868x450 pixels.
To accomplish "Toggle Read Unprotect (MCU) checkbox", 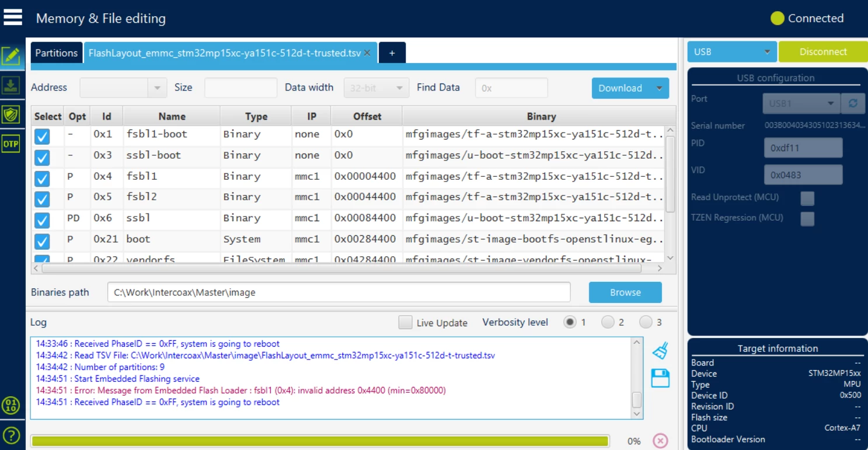I will pyautogui.click(x=807, y=198).
